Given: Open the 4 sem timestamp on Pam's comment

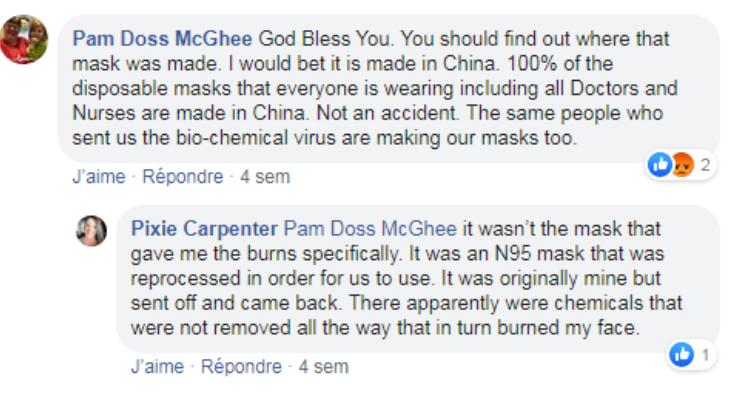Looking at the screenshot, I should click(x=265, y=177).
